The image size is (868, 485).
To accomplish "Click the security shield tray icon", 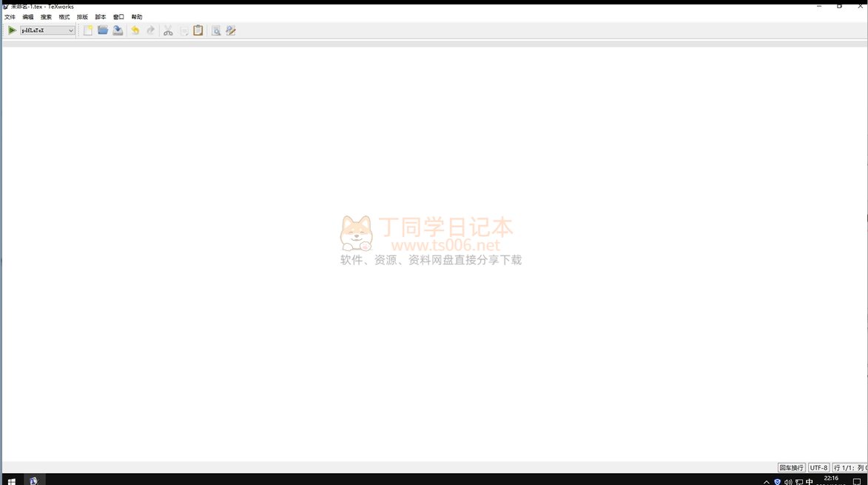I will (777, 482).
